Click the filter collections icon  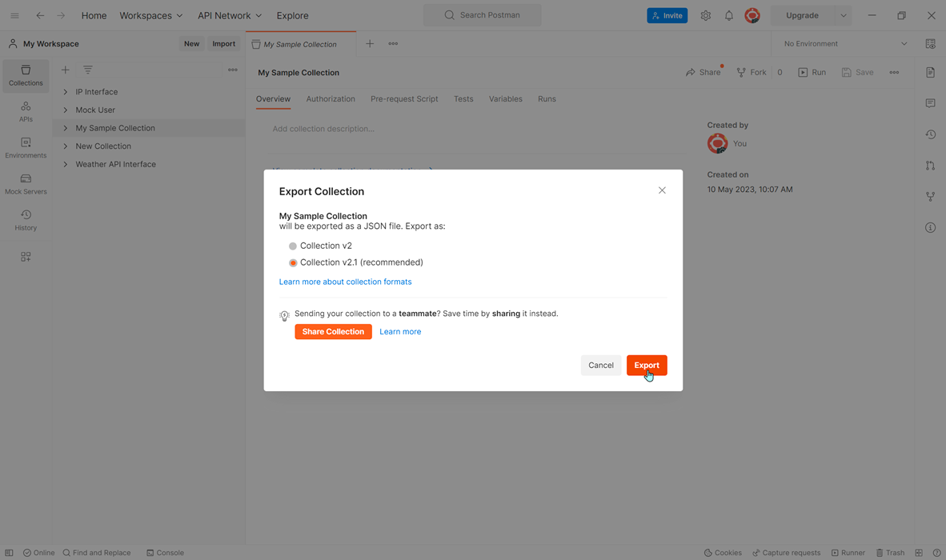click(88, 70)
